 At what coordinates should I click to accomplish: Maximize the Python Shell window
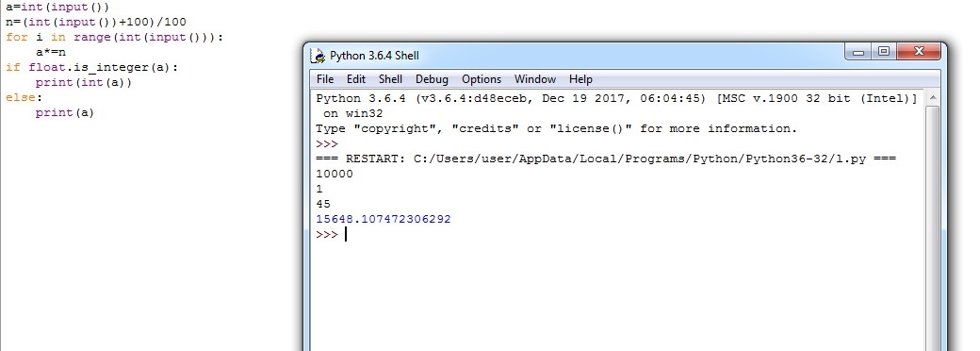(884, 53)
